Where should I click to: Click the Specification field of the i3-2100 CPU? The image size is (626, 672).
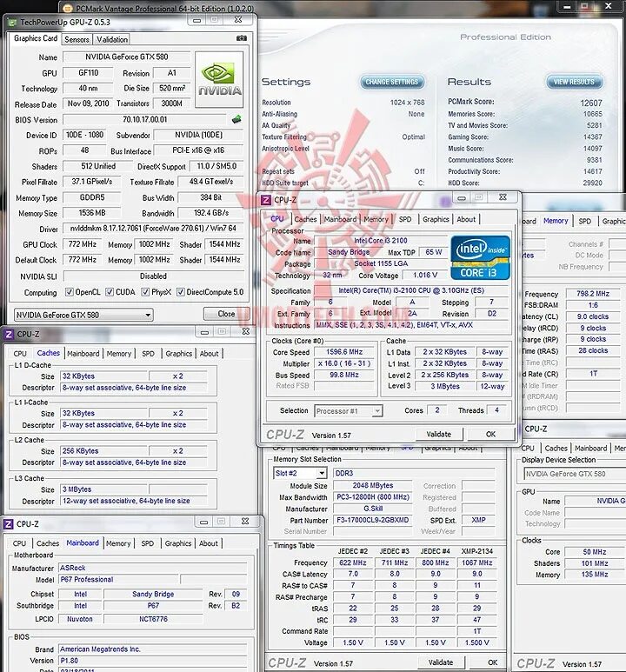(411, 290)
